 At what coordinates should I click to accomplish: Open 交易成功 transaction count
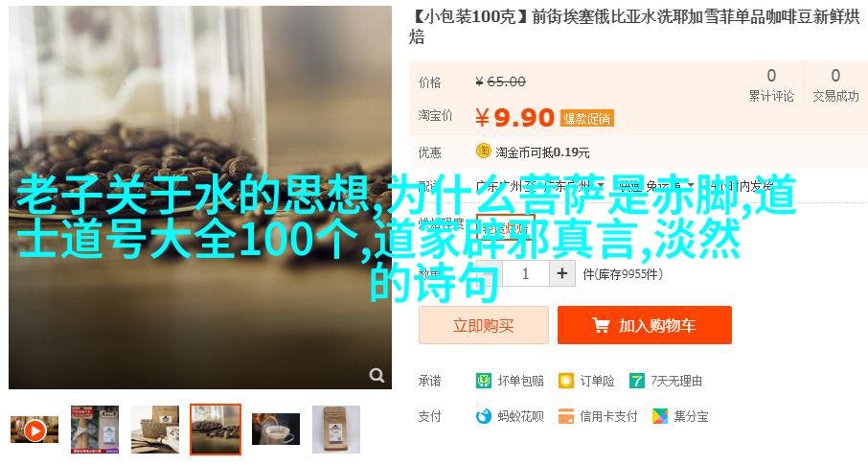click(835, 85)
